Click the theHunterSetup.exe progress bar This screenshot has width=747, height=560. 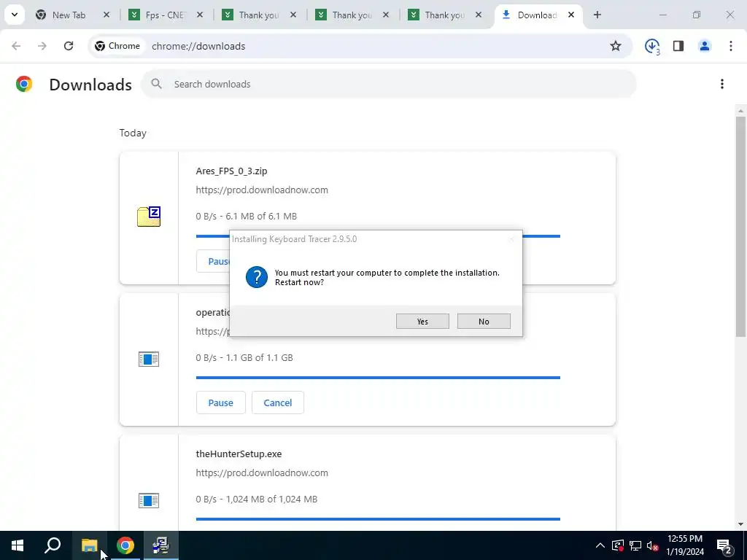[x=378, y=519]
